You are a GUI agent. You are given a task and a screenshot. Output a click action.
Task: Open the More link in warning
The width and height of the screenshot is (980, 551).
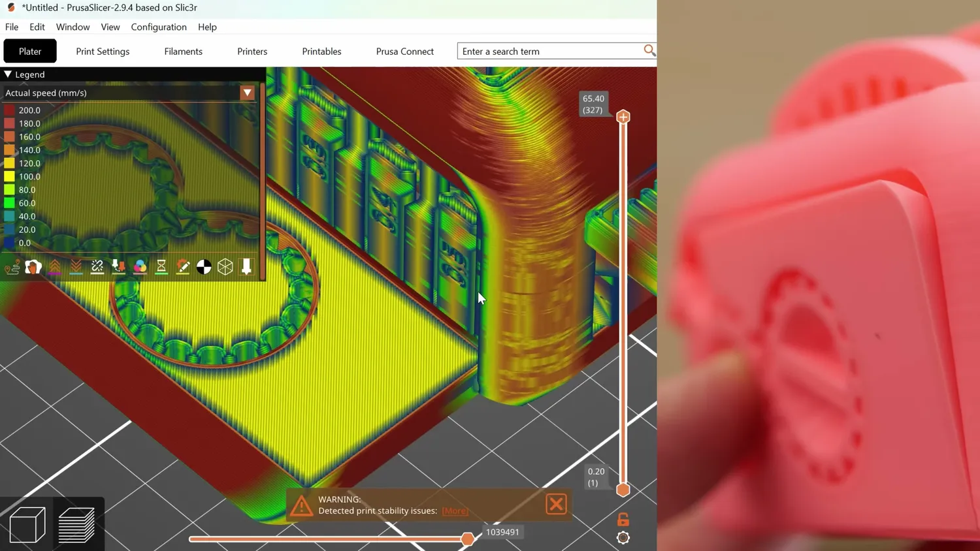(455, 511)
